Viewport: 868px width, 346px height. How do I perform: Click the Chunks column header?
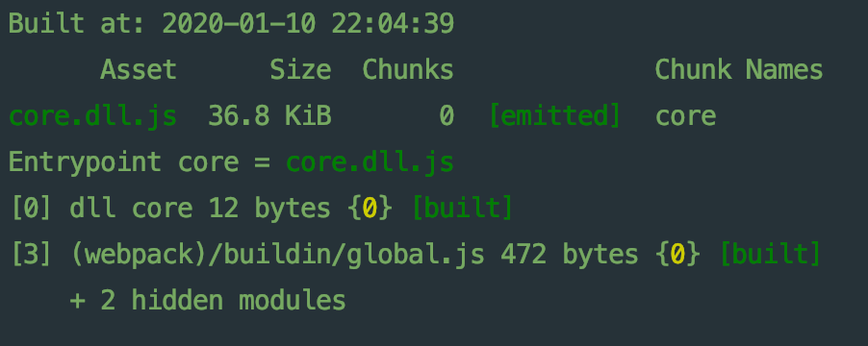[408, 70]
